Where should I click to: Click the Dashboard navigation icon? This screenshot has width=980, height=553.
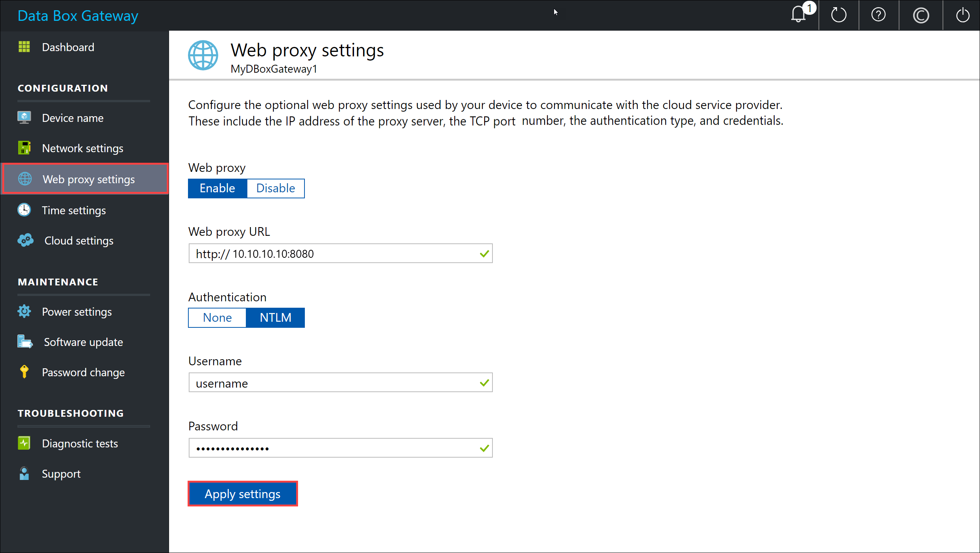point(24,47)
